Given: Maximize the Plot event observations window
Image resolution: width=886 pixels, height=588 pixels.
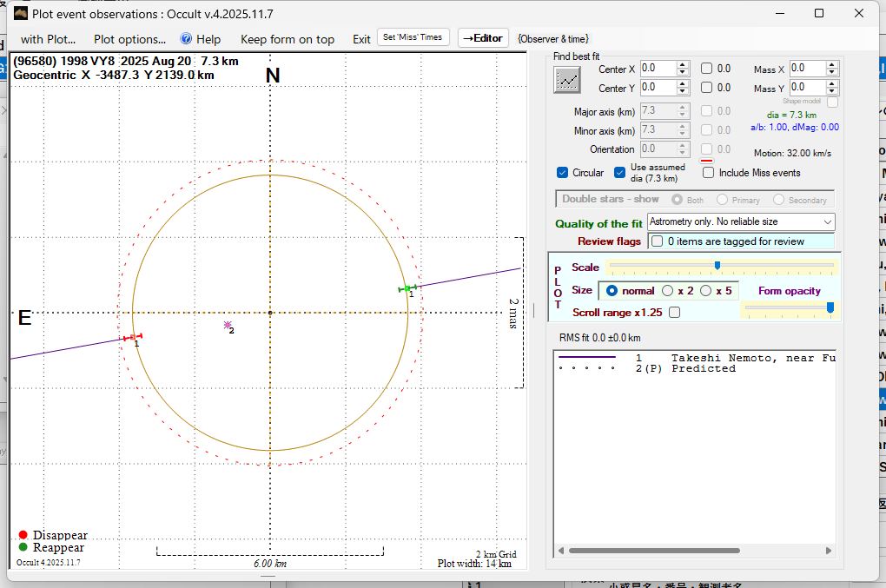Looking at the screenshot, I should click(x=819, y=13).
